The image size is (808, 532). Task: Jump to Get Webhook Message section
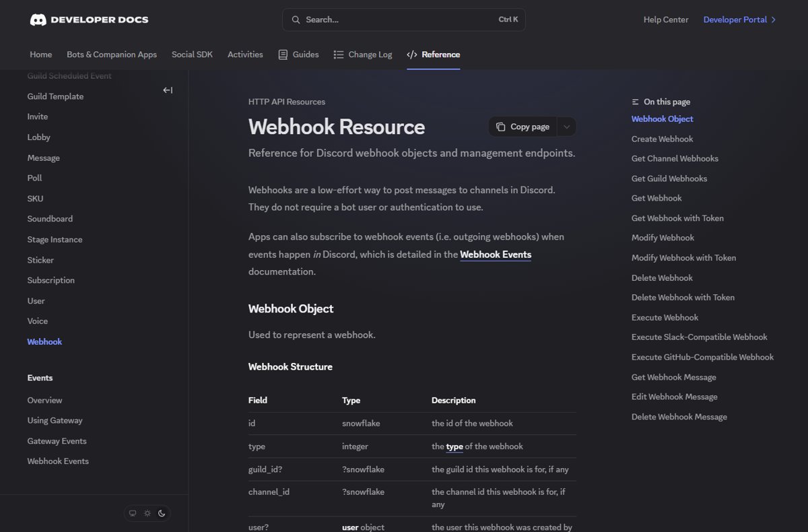[x=673, y=377]
